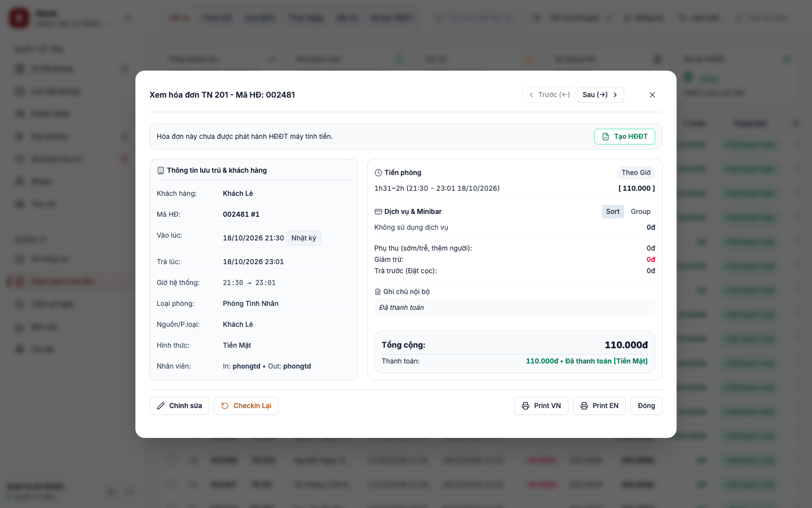Click system time 21:30 → 23:01
This screenshot has width=812, height=508.
(249, 283)
